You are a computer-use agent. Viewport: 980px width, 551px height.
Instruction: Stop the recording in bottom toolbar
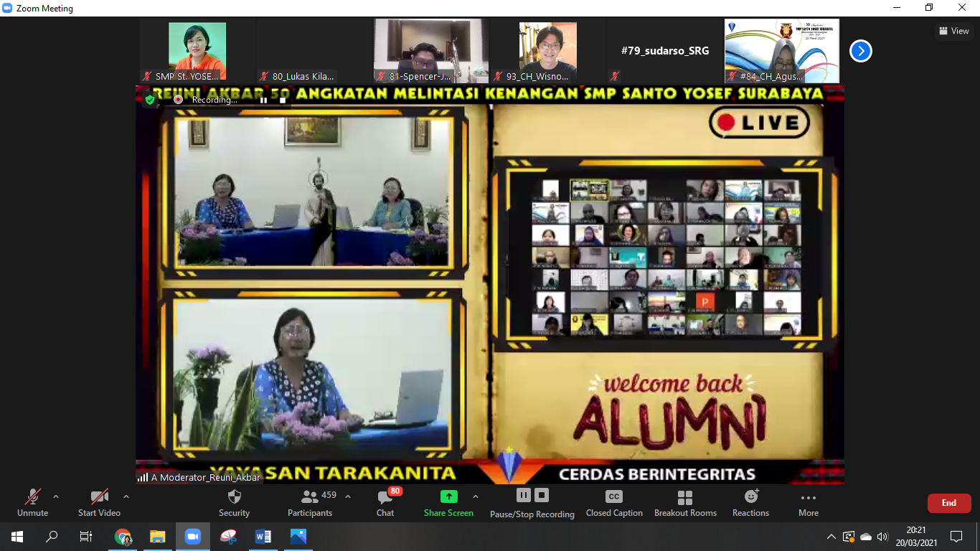coord(542,495)
